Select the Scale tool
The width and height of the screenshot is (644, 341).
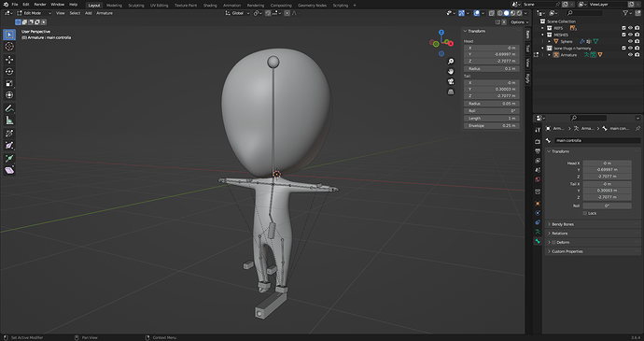(x=9, y=83)
